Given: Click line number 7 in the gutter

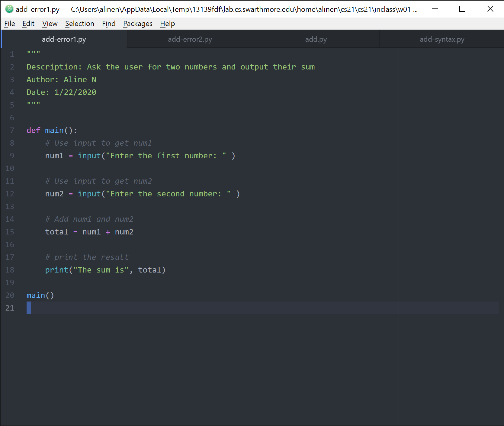Looking at the screenshot, I should (x=12, y=130).
